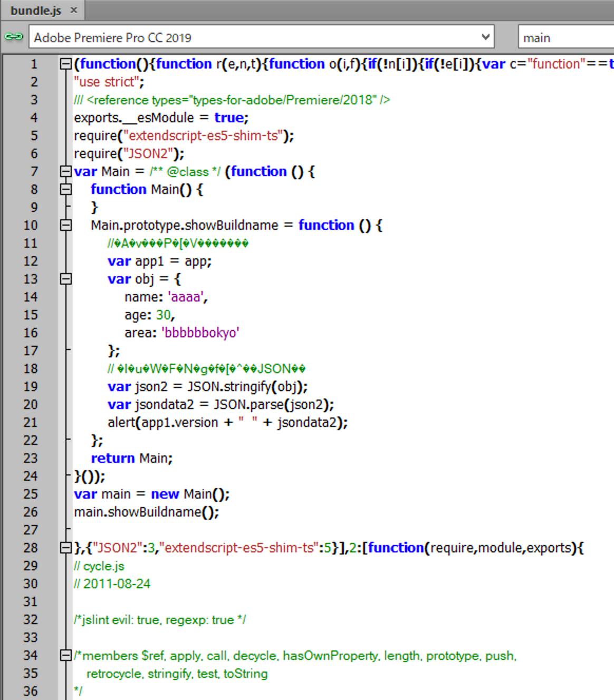Click the @class comment on line 7

pyautogui.click(x=185, y=172)
